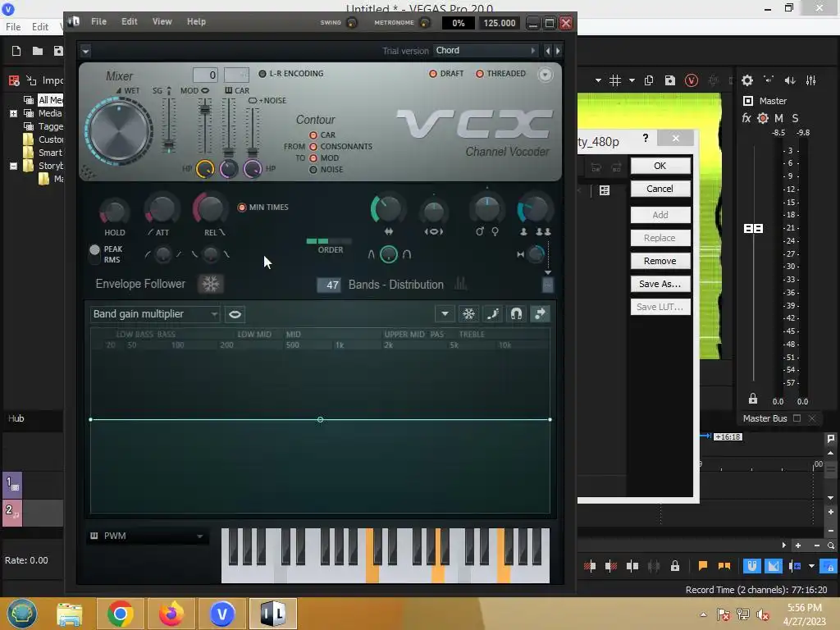Viewport: 840px width, 630px height.
Task: Toggle blue snapping magnet in timeline toolbar
Action: (751, 566)
